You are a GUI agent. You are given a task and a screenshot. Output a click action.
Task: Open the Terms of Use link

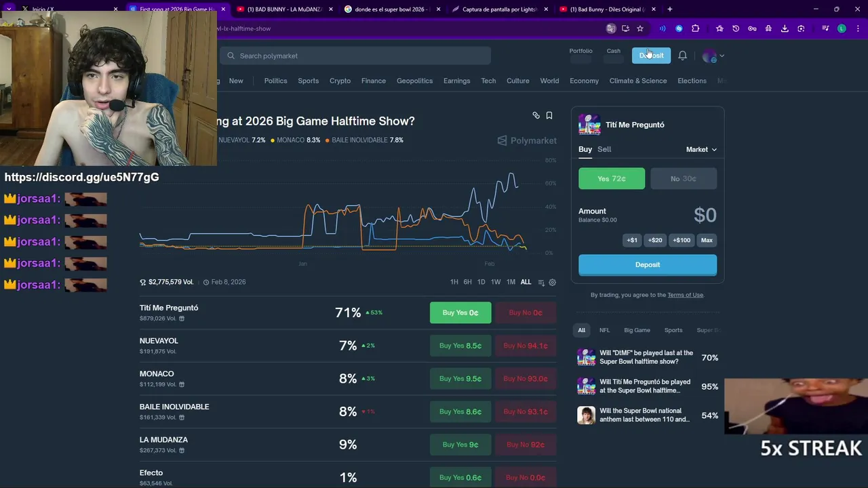(685, 295)
